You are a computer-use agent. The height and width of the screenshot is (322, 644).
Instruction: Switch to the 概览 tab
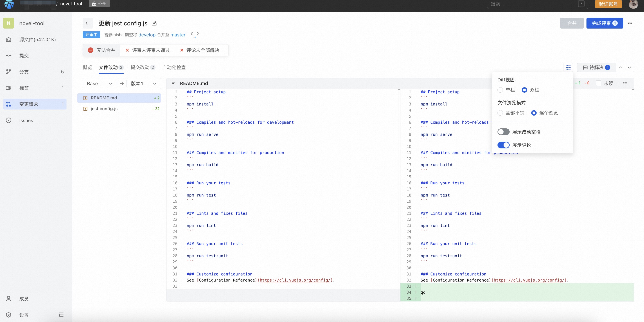[x=87, y=67]
